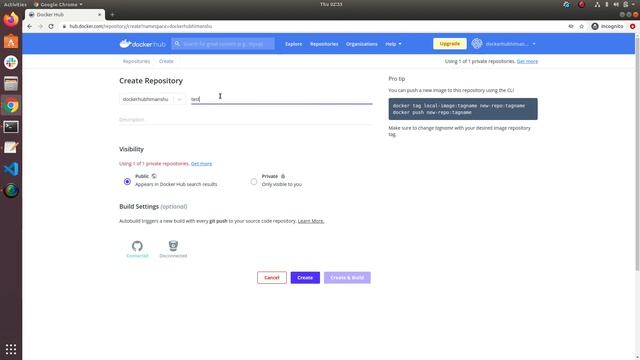Viewport: 640px width, 360px height.
Task: Click the Incognito profile icon
Action: pyautogui.click(x=595, y=26)
